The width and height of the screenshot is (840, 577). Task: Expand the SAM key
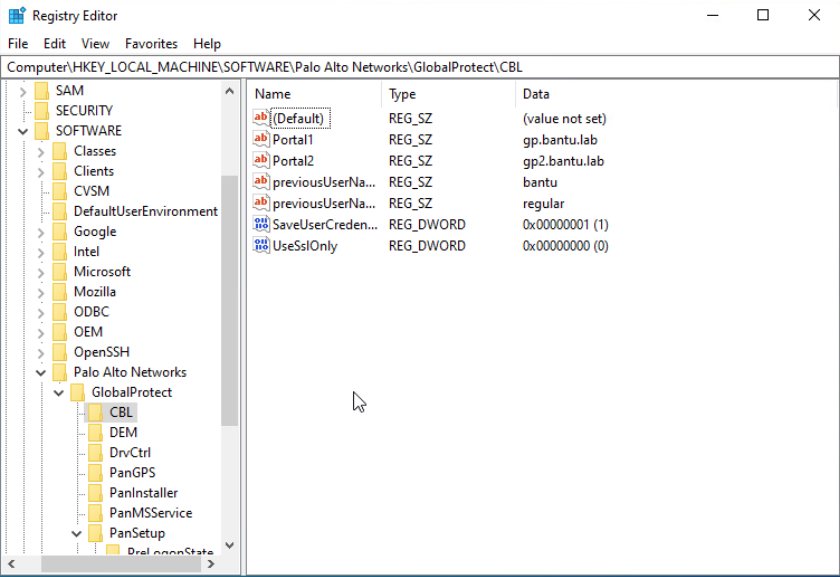(22, 92)
